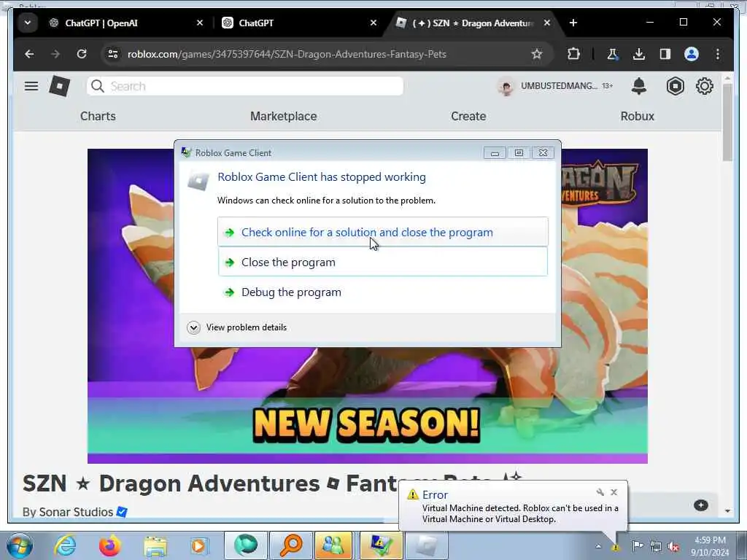Open Windows Media Player from taskbar
The height and width of the screenshot is (560, 747).
tap(199, 545)
